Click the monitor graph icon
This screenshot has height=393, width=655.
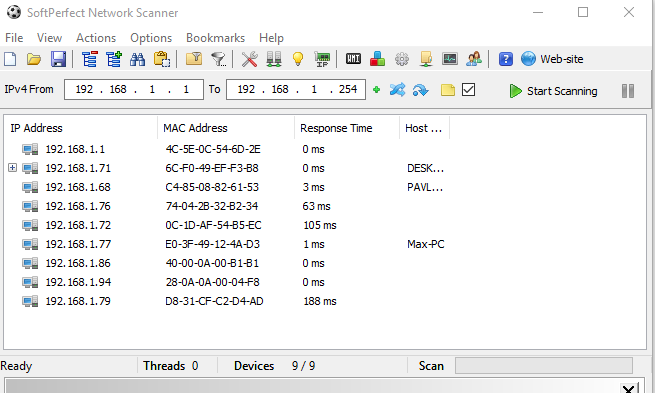click(x=450, y=59)
